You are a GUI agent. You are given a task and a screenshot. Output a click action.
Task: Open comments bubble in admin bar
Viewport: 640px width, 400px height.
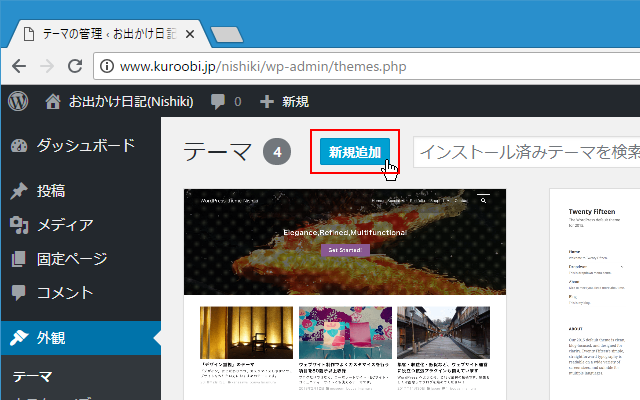point(218,101)
